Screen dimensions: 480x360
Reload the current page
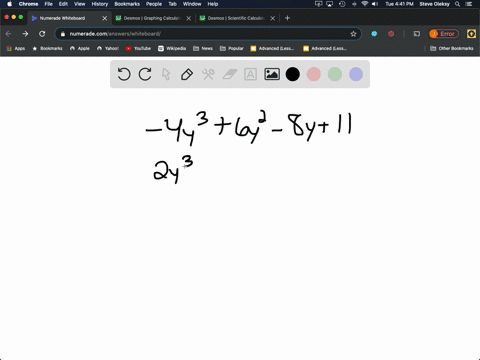pyautogui.click(x=42, y=34)
